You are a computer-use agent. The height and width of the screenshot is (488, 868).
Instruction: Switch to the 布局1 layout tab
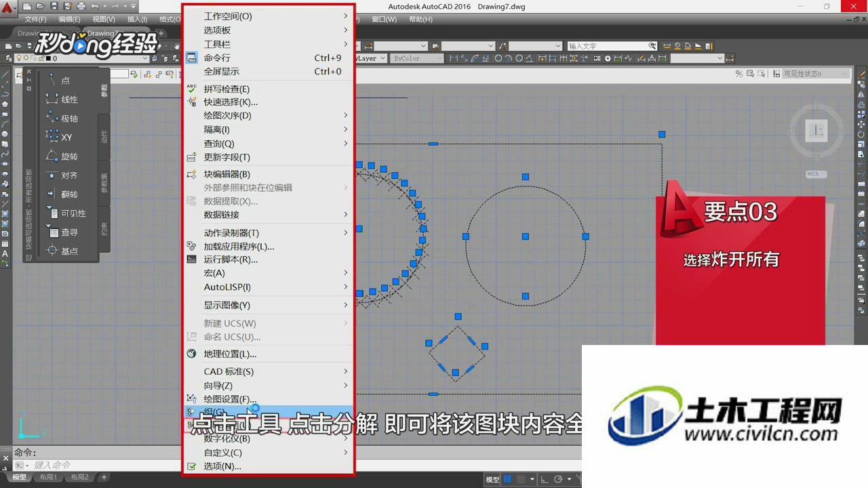pos(48,477)
